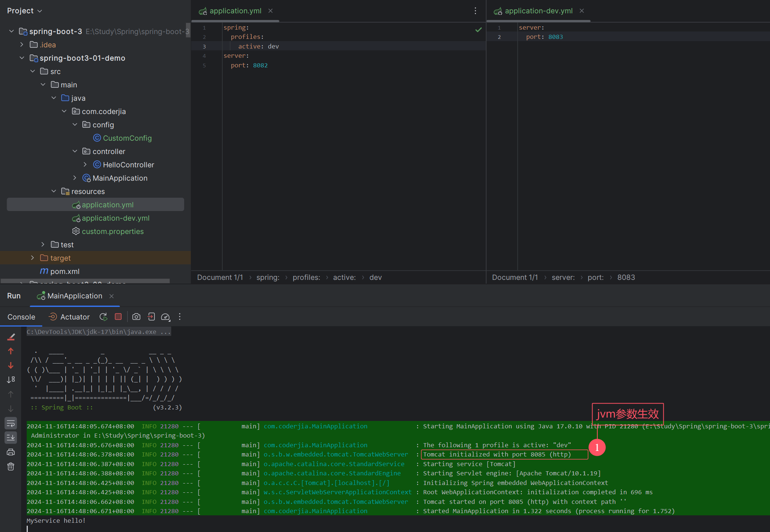Open more options menu in Run toolbar
Screen dimensions: 770x532
[180, 317]
